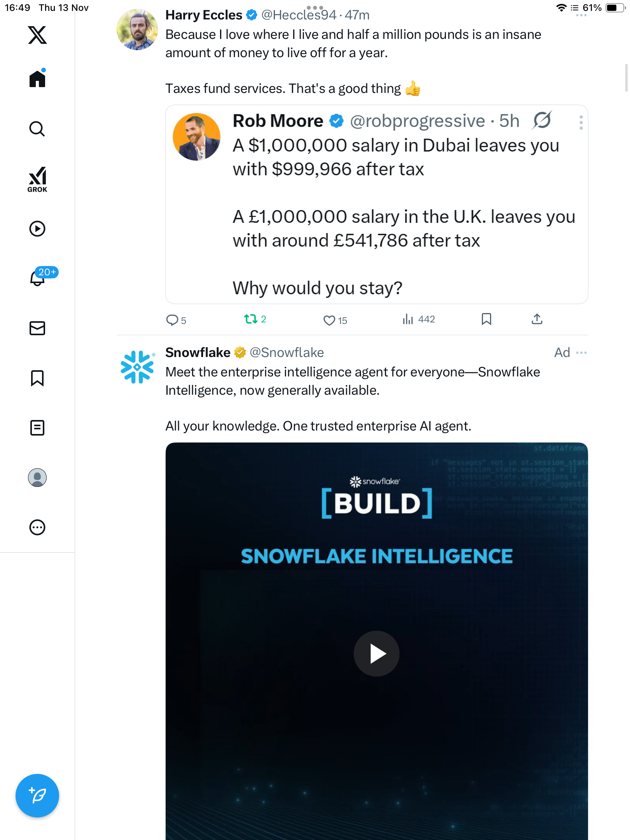Open your profile from sidebar avatar
This screenshot has width=630, height=840.
(x=37, y=478)
